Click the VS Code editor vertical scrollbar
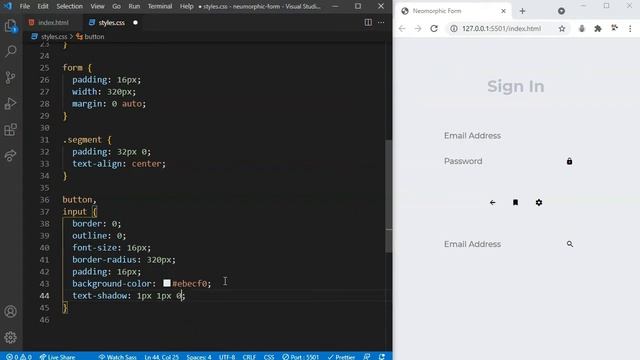The width and height of the screenshot is (640, 360). click(389, 196)
